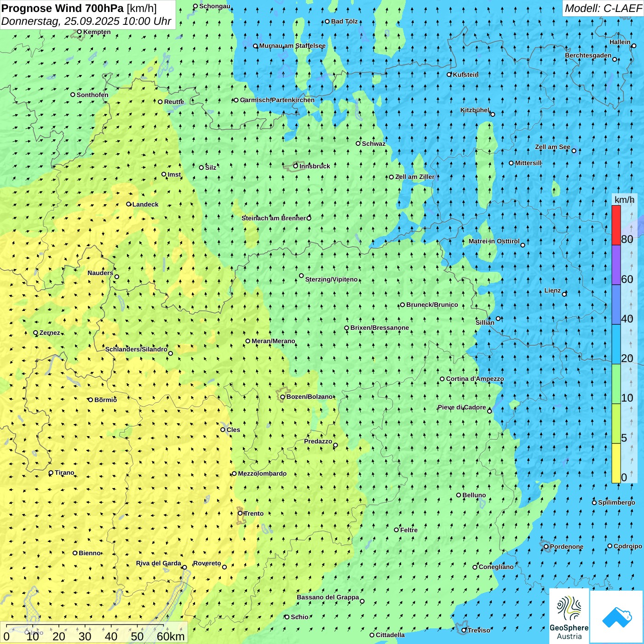Image resolution: width=644 pixels, height=644 pixels.
Task: Click the 'Cles' label
Action: (x=233, y=430)
